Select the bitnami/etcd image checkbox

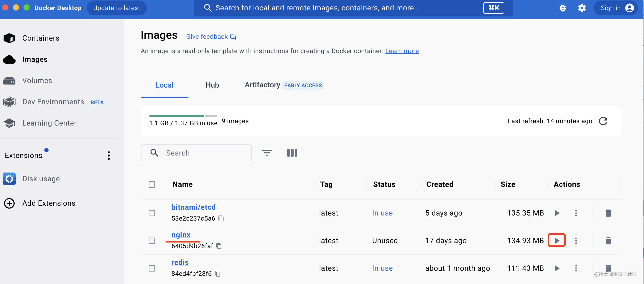point(152,213)
